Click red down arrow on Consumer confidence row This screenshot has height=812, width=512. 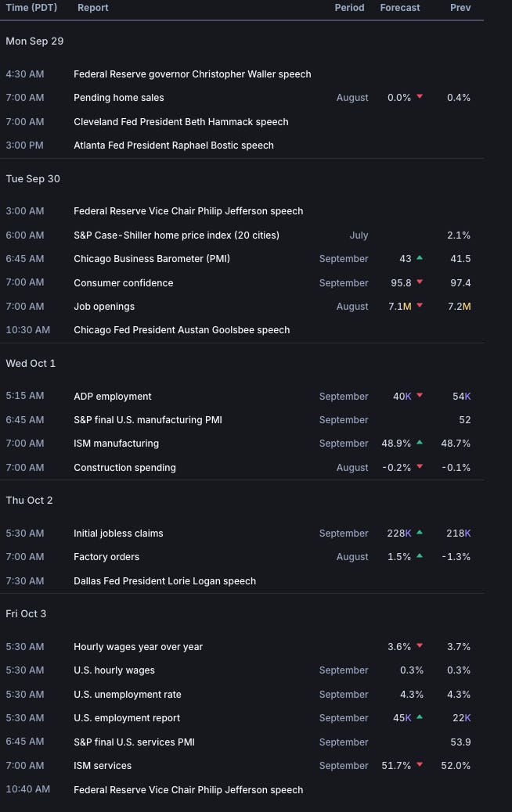pos(420,282)
